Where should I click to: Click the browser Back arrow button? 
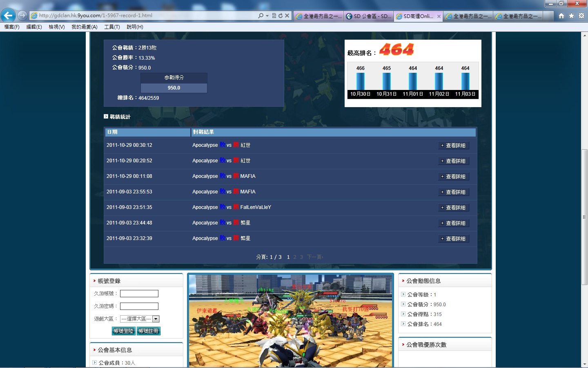click(x=8, y=16)
